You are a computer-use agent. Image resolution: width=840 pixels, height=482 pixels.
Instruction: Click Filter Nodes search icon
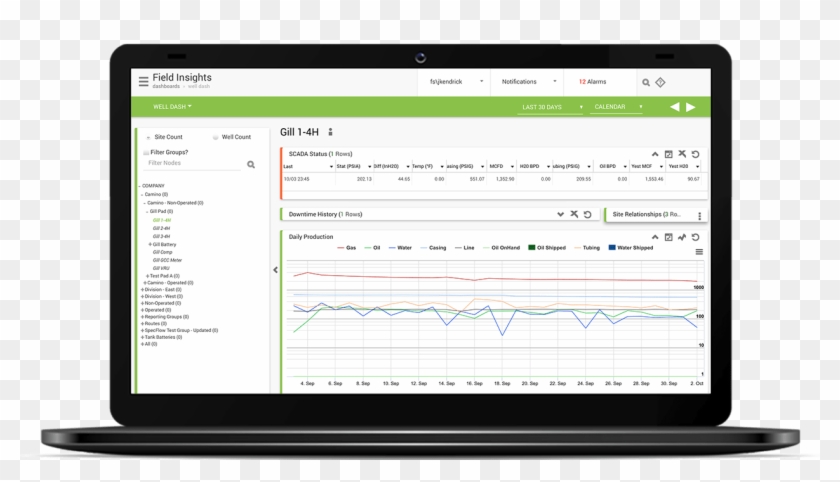(x=251, y=164)
